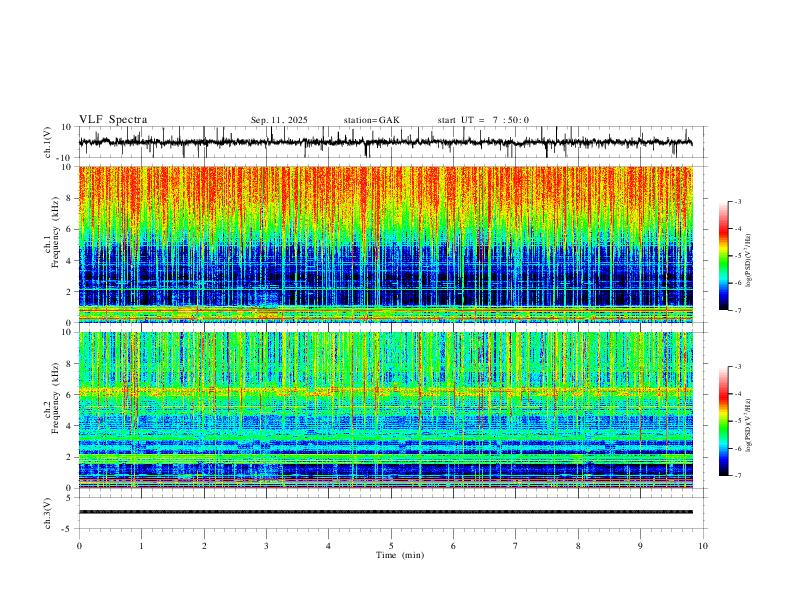The height and width of the screenshot is (612, 792).
Task: Click the ch.2 "Frequency (kHz)" axis label
Action: pos(55,398)
